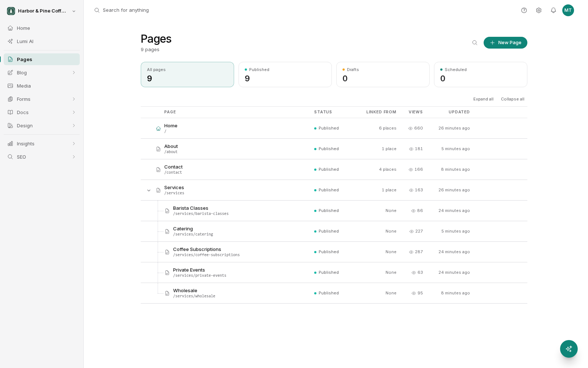Focus the Search for anything field

(x=126, y=10)
